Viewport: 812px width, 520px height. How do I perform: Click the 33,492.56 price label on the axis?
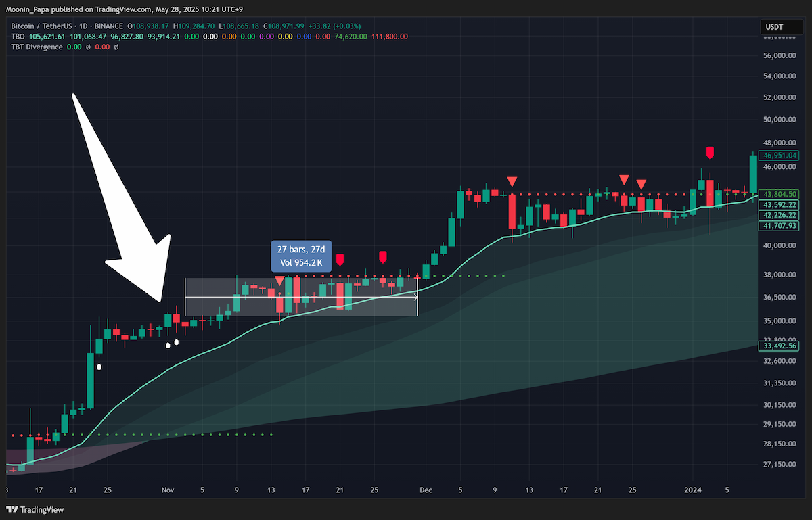pyautogui.click(x=780, y=346)
